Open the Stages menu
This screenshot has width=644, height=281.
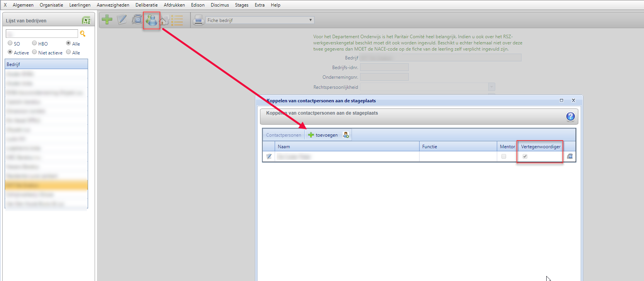(x=241, y=5)
